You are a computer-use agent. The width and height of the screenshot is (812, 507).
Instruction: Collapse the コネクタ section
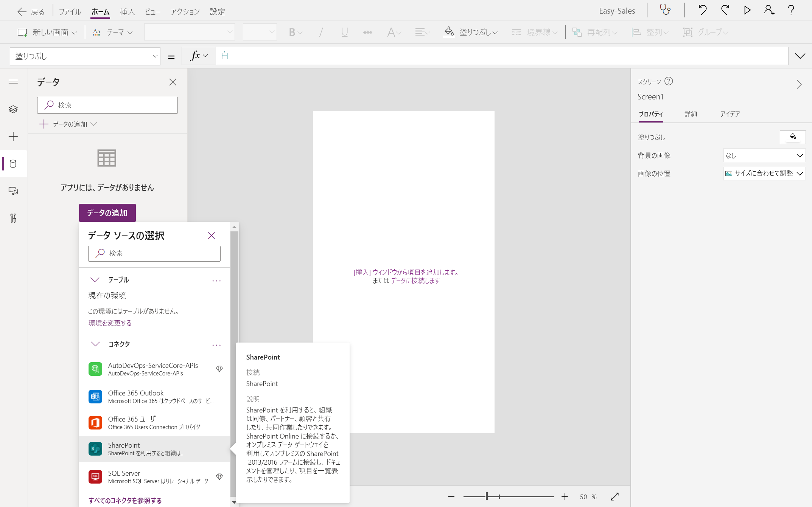(x=95, y=344)
